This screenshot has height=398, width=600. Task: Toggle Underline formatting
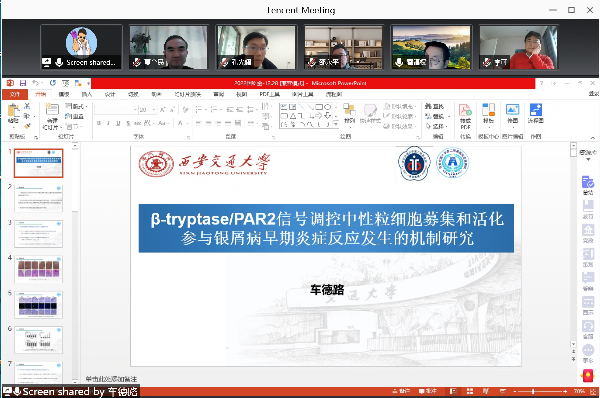pyautogui.click(x=118, y=123)
